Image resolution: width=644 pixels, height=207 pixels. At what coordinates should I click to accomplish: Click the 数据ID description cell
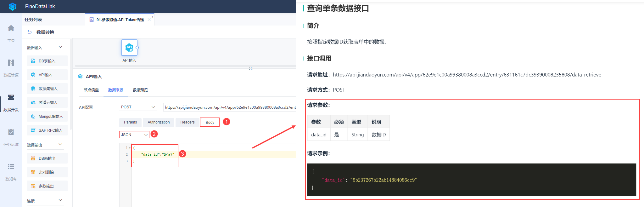pos(379,135)
